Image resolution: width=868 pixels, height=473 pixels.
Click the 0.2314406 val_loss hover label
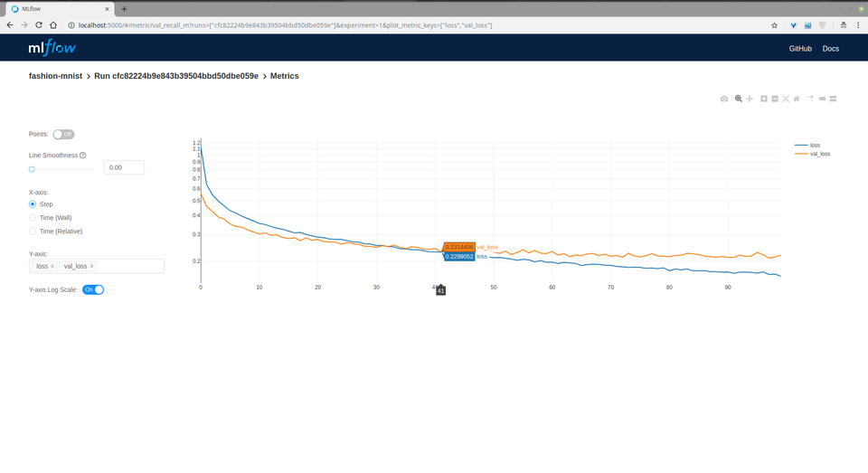point(459,247)
